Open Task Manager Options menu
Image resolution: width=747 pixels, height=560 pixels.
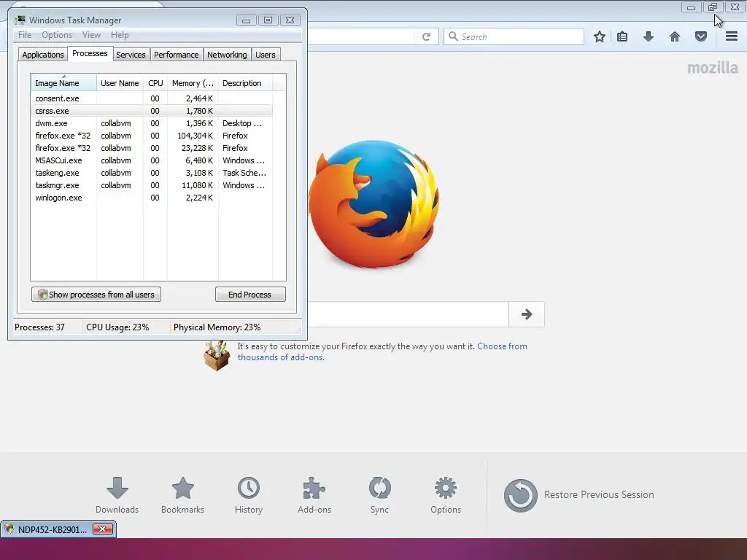[57, 35]
